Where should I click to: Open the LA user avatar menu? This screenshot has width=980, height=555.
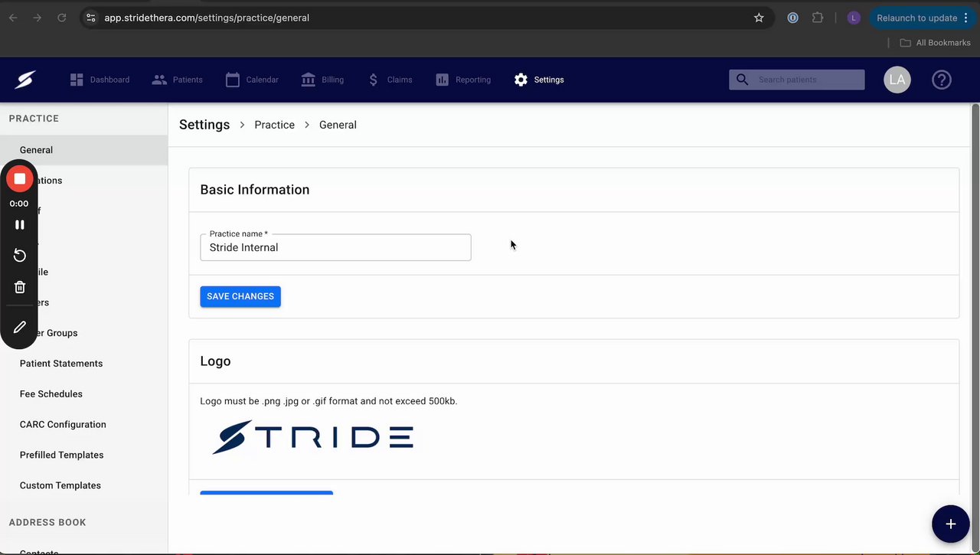897,80
